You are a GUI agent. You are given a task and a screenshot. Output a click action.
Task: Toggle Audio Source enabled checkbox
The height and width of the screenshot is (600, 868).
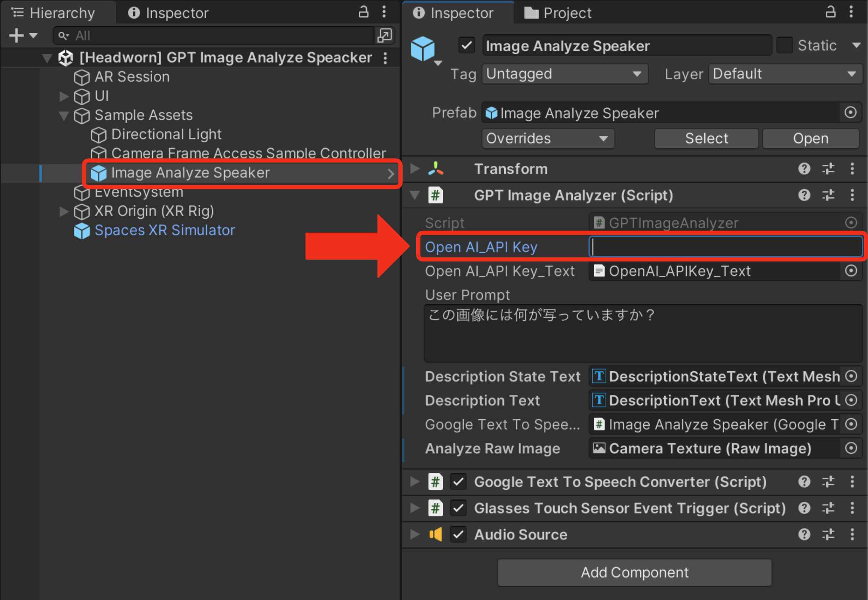pos(458,535)
